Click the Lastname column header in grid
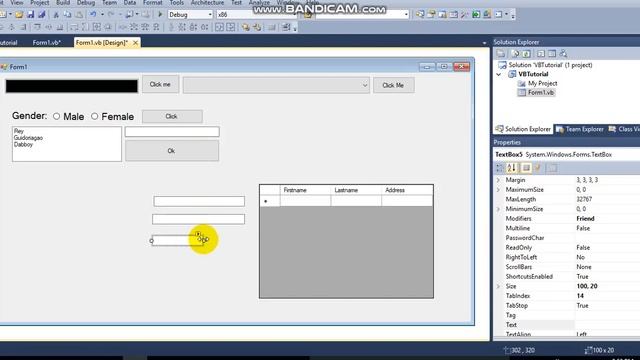 pos(356,190)
